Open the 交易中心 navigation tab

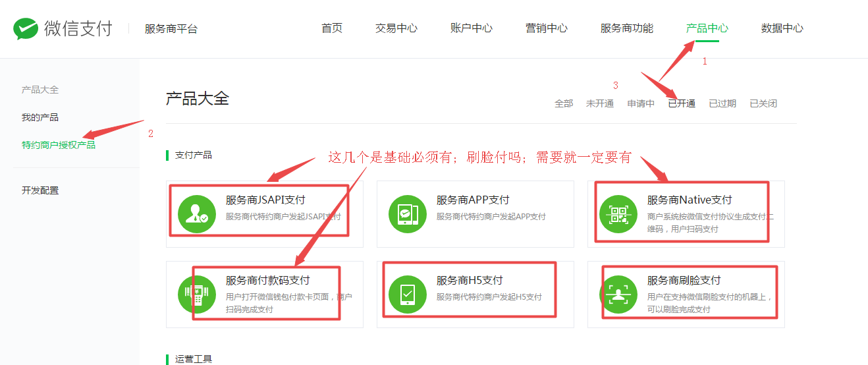coord(396,28)
